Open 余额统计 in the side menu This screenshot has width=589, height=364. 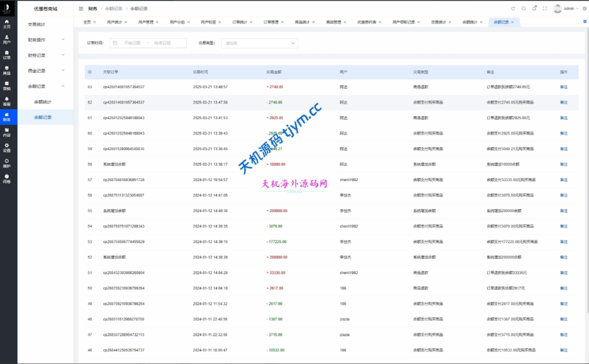(43, 102)
